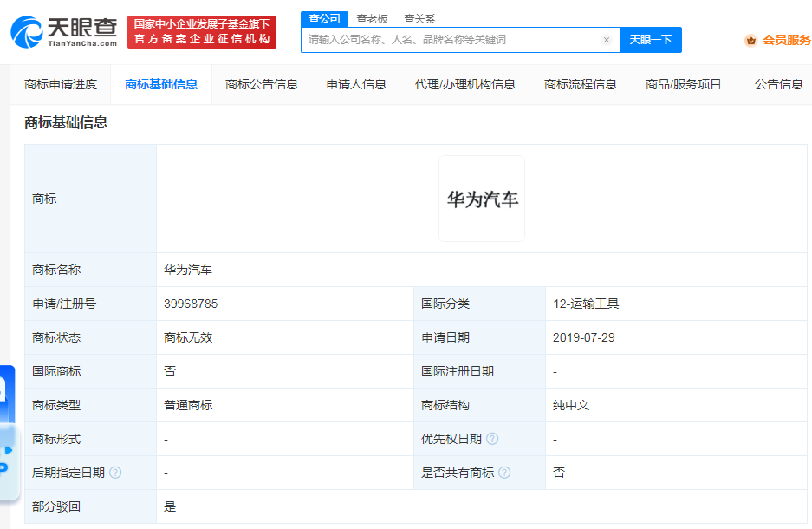The height and width of the screenshot is (529, 812).
Task: Click the 华为汽车 trademark image
Action: pos(482,199)
